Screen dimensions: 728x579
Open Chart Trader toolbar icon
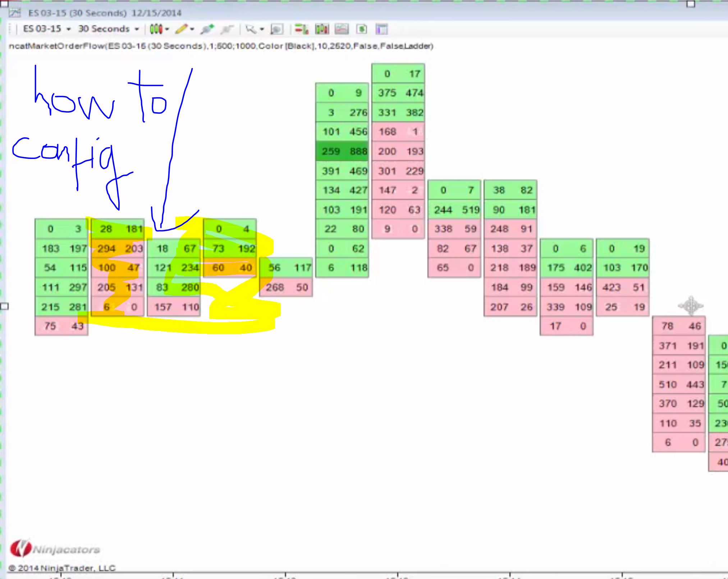click(x=301, y=29)
